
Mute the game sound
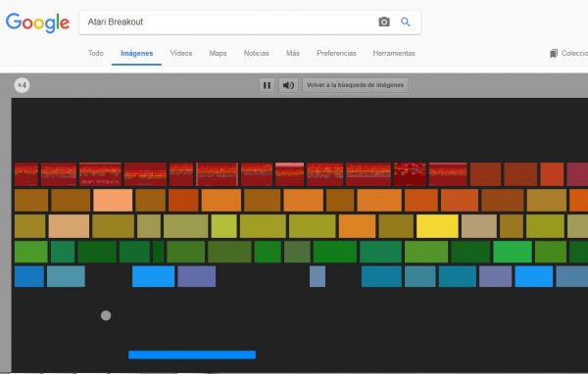(288, 85)
